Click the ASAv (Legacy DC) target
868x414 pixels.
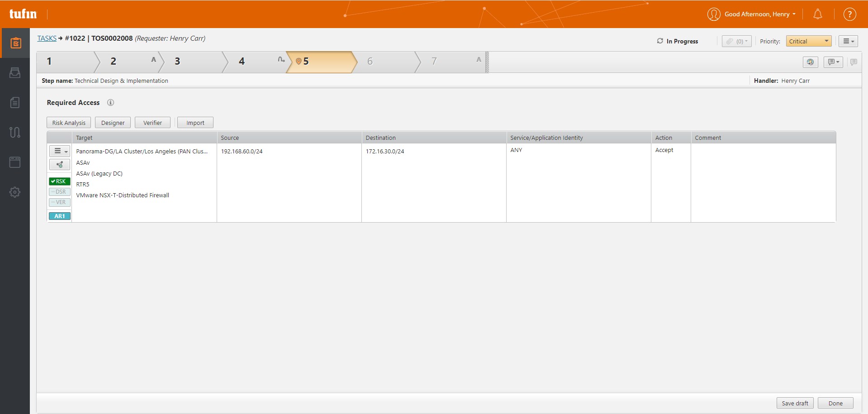(x=99, y=173)
